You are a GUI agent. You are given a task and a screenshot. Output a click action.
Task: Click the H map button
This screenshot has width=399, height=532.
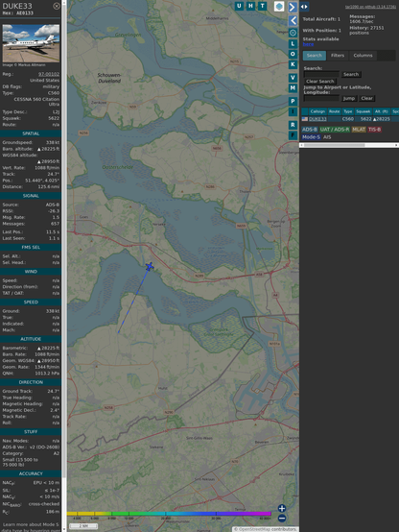[x=250, y=6]
